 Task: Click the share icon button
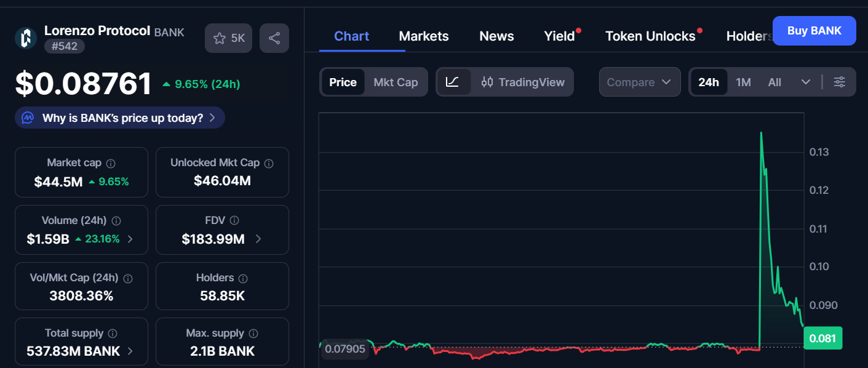pyautogui.click(x=274, y=38)
